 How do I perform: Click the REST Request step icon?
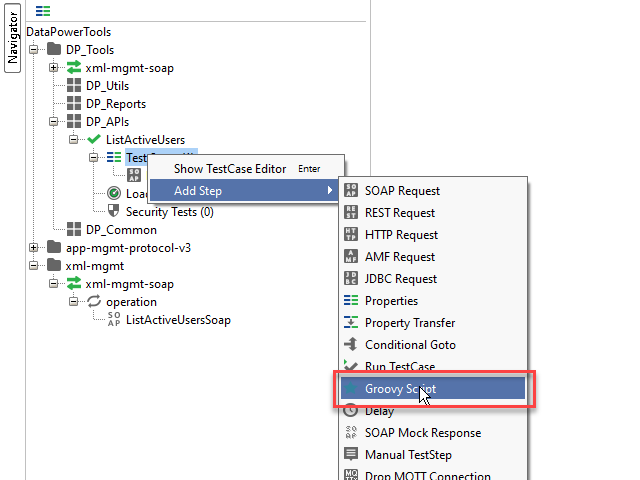351,213
